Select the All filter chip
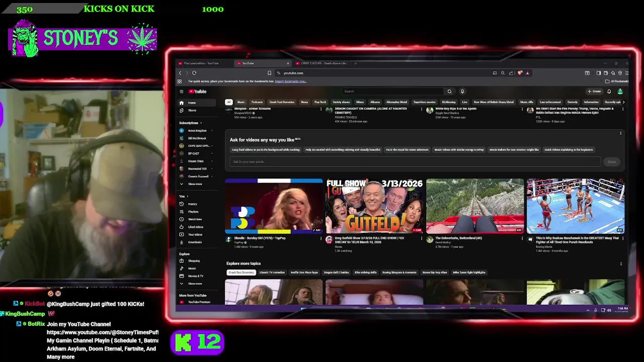The height and width of the screenshot is (362, 644). (x=228, y=102)
